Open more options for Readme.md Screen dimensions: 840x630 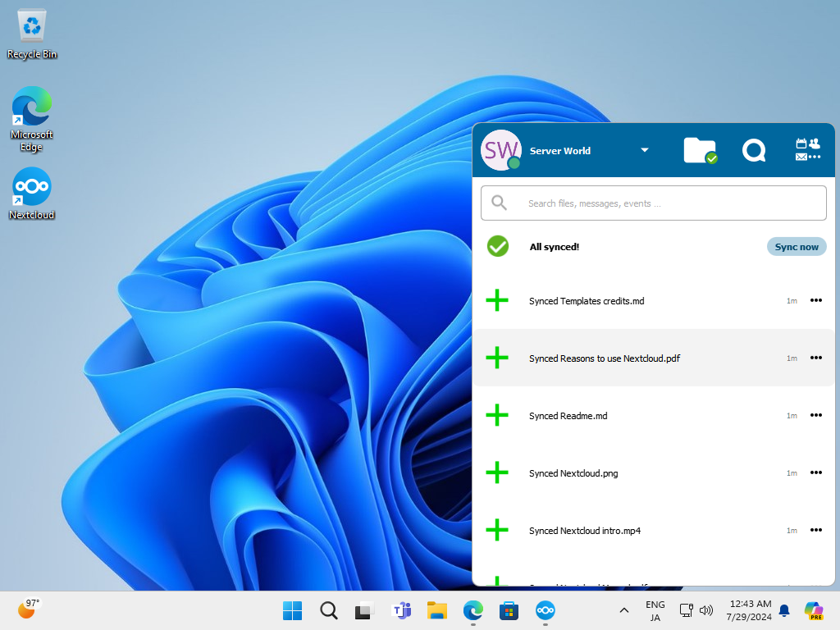(816, 414)
